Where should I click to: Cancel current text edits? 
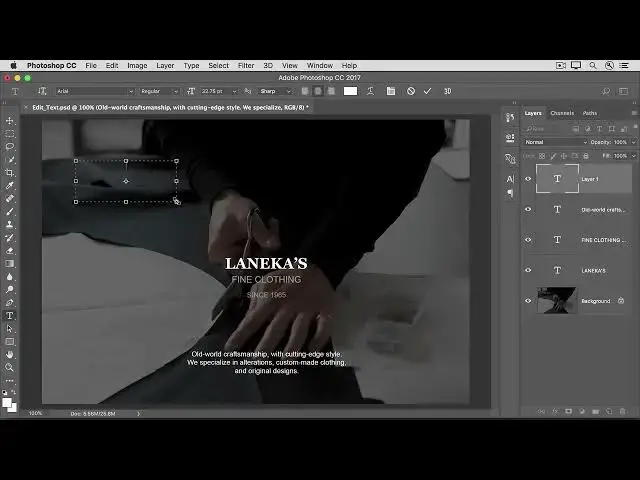(411, 91)
